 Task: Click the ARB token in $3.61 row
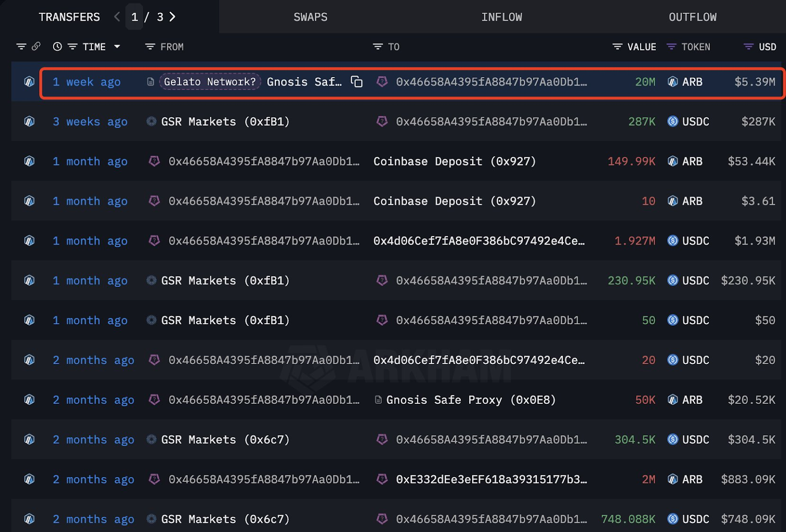coord(692,201)
